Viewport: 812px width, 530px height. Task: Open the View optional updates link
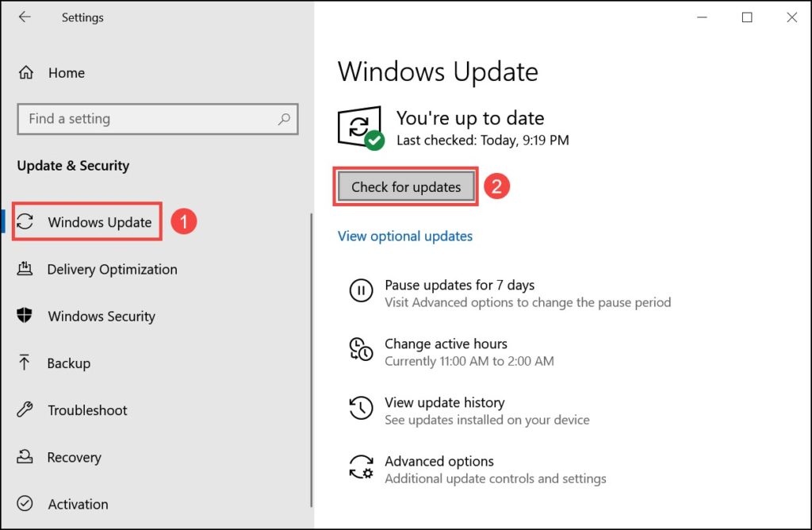point(404,236)
